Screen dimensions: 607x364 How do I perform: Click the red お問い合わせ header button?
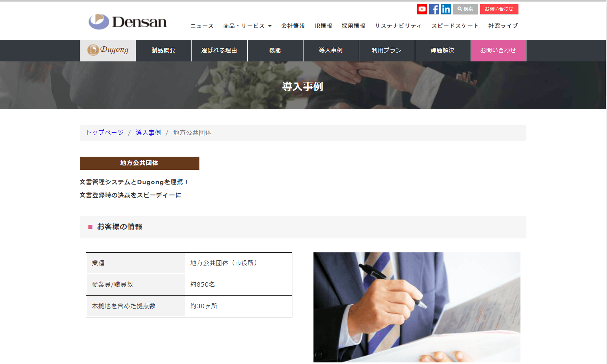pyautogui.click(x=499, y=9)
